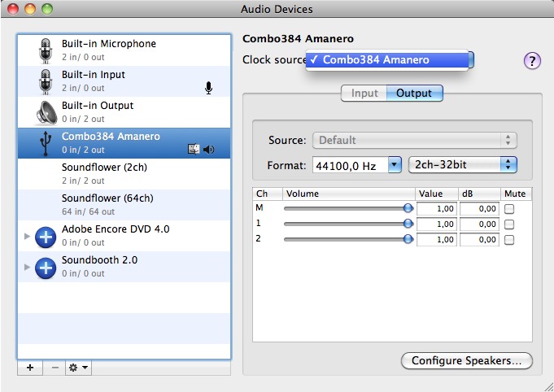This screenshot has height=392, width=554.
Task: Select Built-in Input in device list
Action: click(x=124, y=81)
